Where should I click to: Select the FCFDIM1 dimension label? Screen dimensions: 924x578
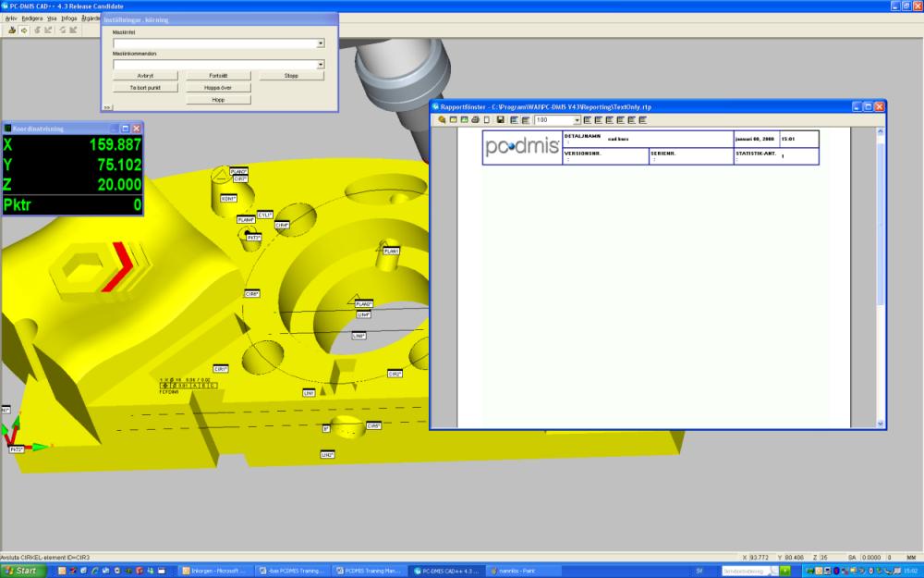point(169,391)
